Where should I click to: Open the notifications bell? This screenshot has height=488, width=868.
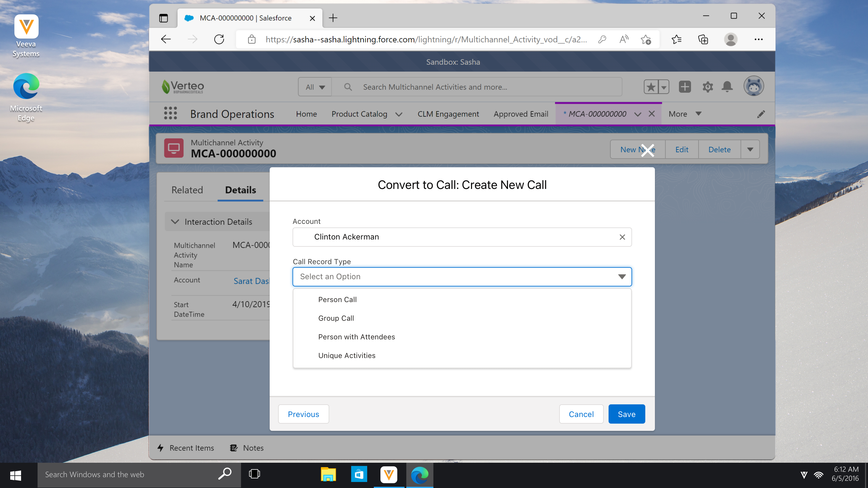[x=727, y=87]
